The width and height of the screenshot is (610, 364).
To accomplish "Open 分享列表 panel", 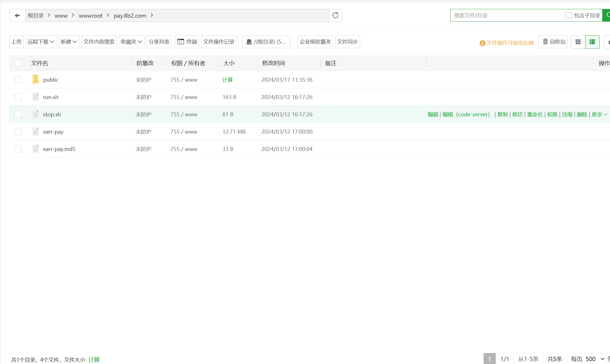I will click(159, 42).
